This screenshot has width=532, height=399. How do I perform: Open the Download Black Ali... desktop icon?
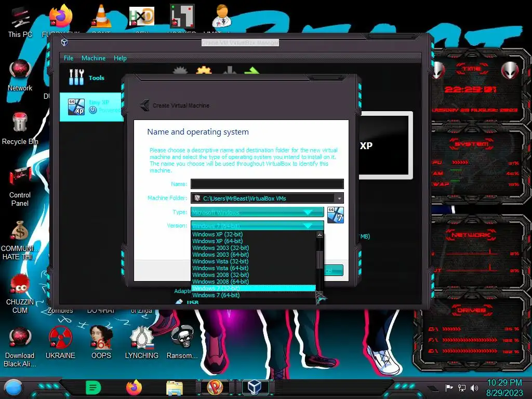20,347
